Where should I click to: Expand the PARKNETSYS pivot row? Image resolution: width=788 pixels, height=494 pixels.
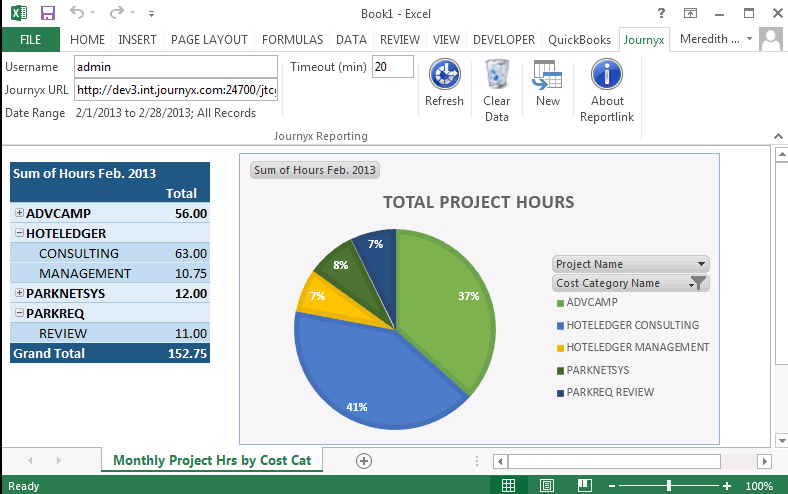(x=19, y=292)
